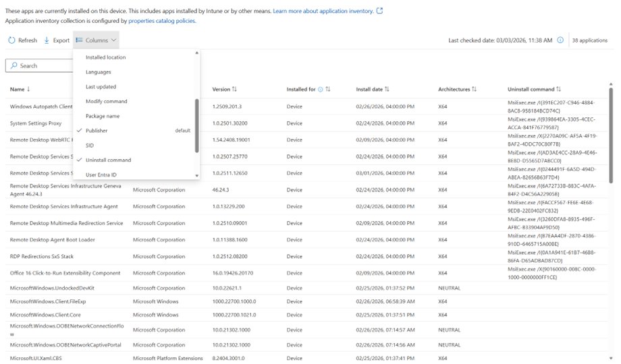This screenshot has height=364, width=621.
Task: Click table vertical scrollbar thumb
Action: (611, 135)
